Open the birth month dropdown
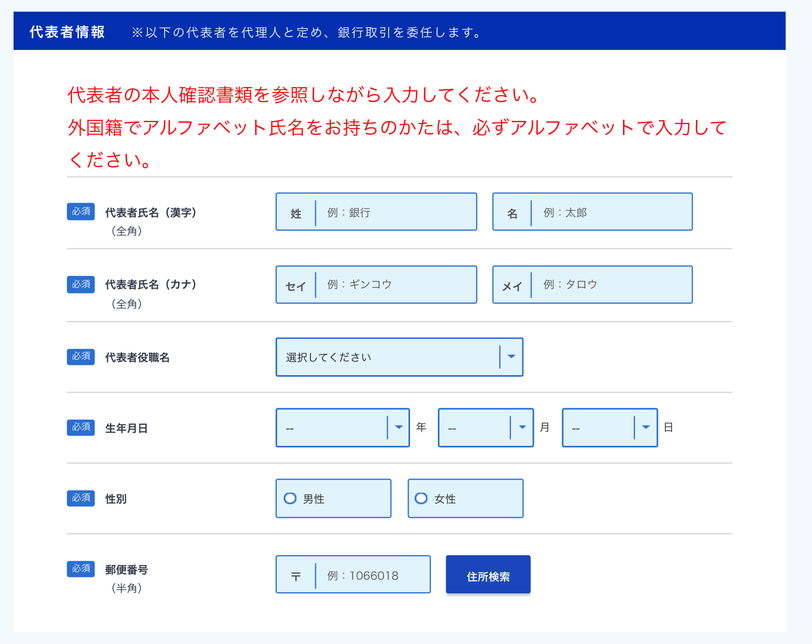The image size is (812, 644). (485, 428)
